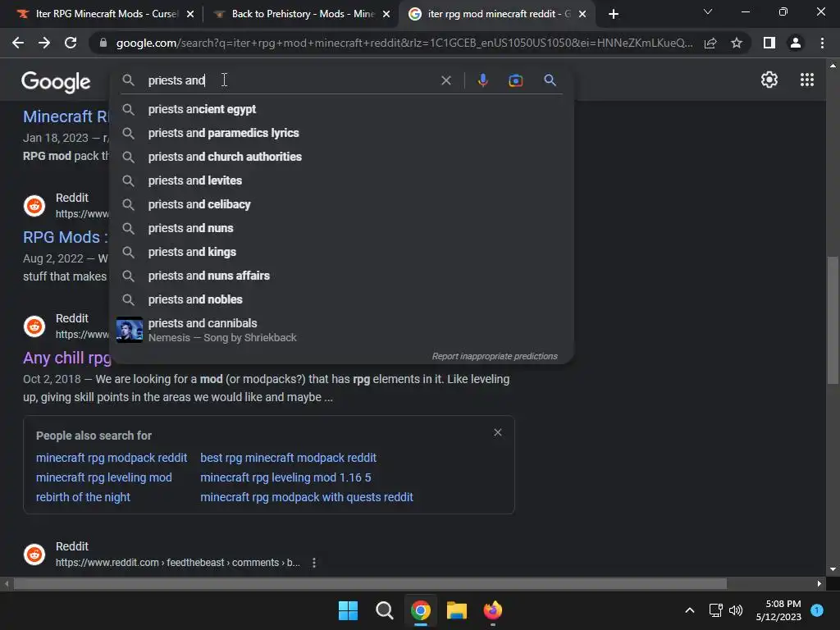
Task: Choose suggestion priests and levites
Action: coord(341,180)
